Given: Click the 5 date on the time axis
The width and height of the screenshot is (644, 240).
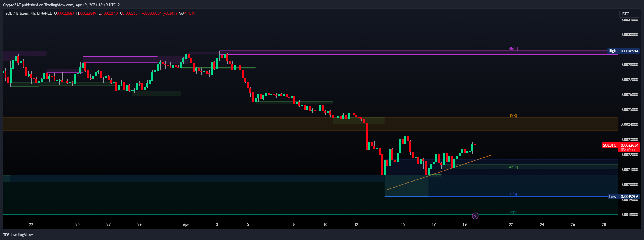Looking at the screenshot, I should [248, 224].
